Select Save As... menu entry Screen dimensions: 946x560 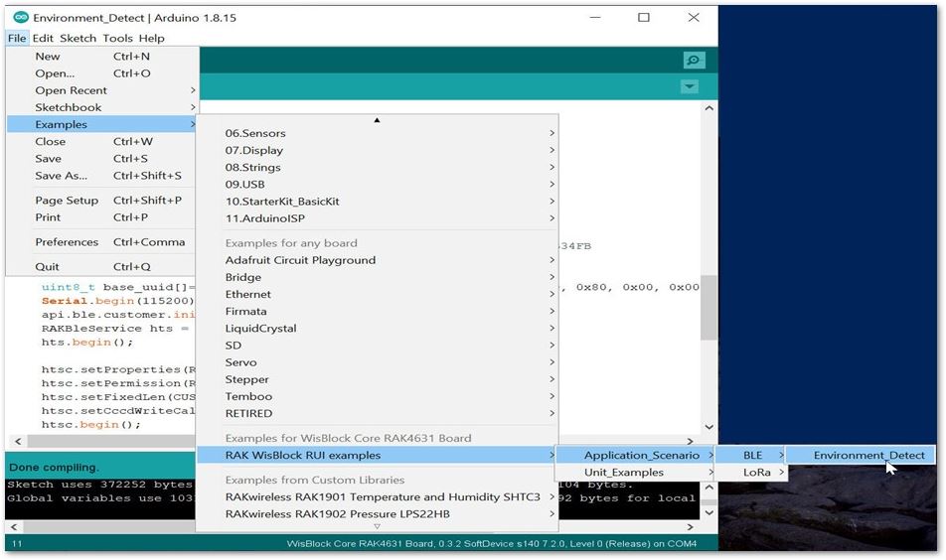pos(102,176)
